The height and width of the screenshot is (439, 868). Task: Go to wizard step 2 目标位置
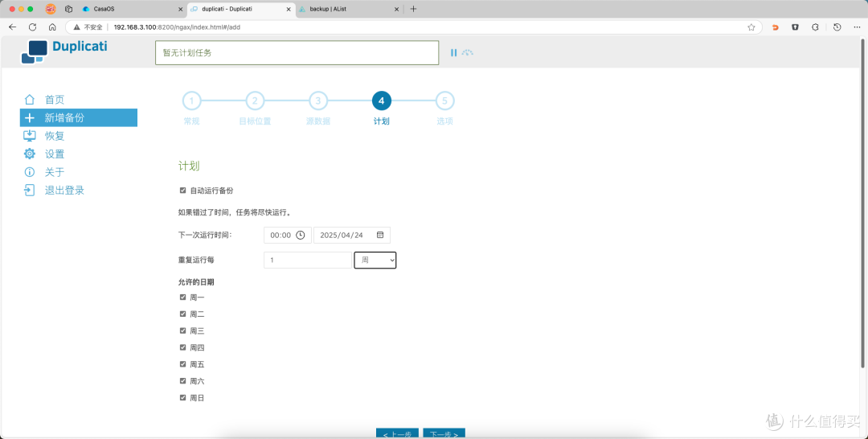click(x=256, y=101)
